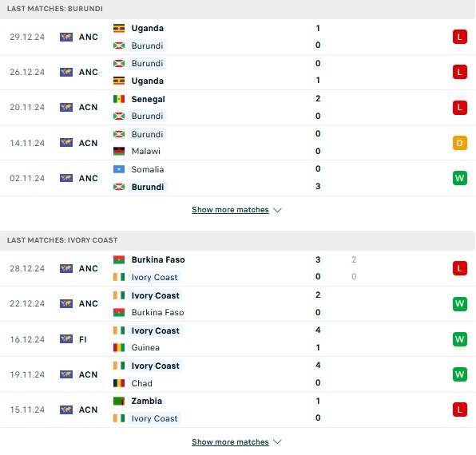
Task: Click the competition icon for the 16.12.24 FI match
Action: (x=66, y=338)
